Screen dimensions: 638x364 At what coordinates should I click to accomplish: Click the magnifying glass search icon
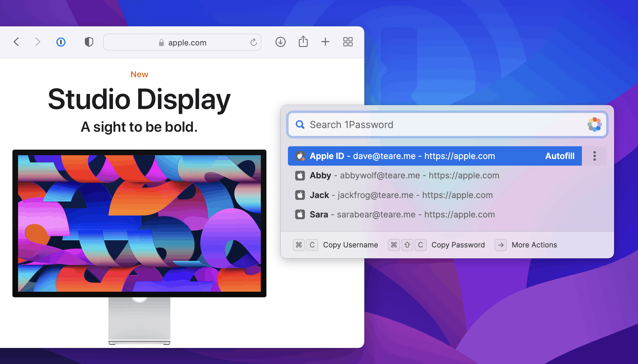click(x=300, y=124)
